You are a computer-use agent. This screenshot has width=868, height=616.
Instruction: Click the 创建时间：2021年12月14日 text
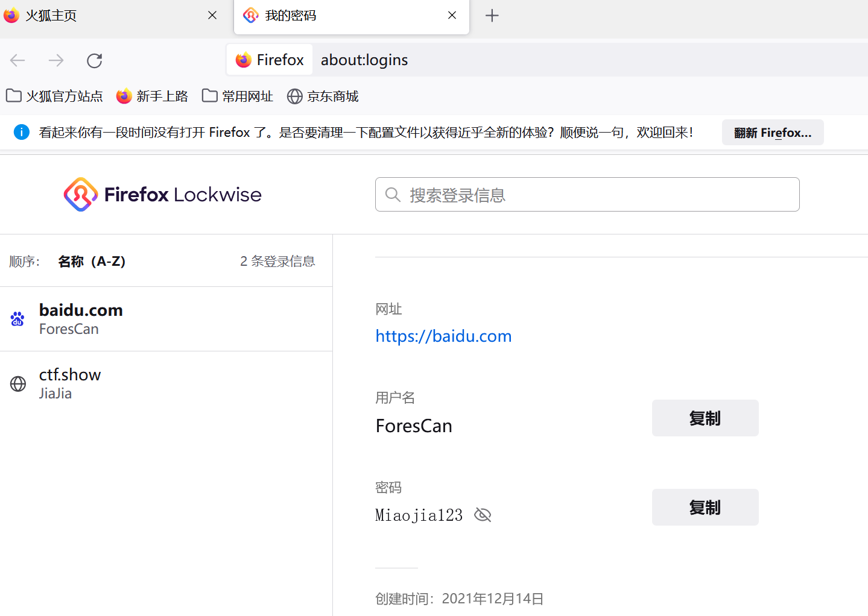[x=460, y=599]
